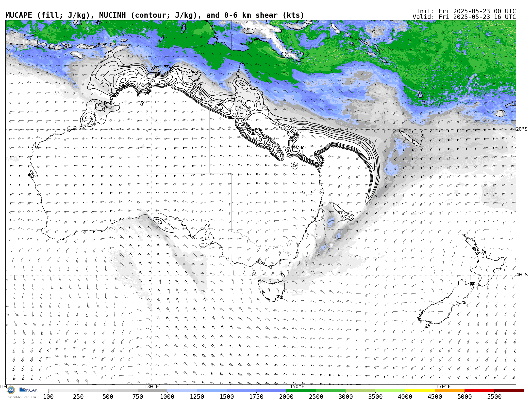The width and height of the screenshot is (532, 400).
Task: Click the 130°E longitude label
Action: click(x=151, y=386)
